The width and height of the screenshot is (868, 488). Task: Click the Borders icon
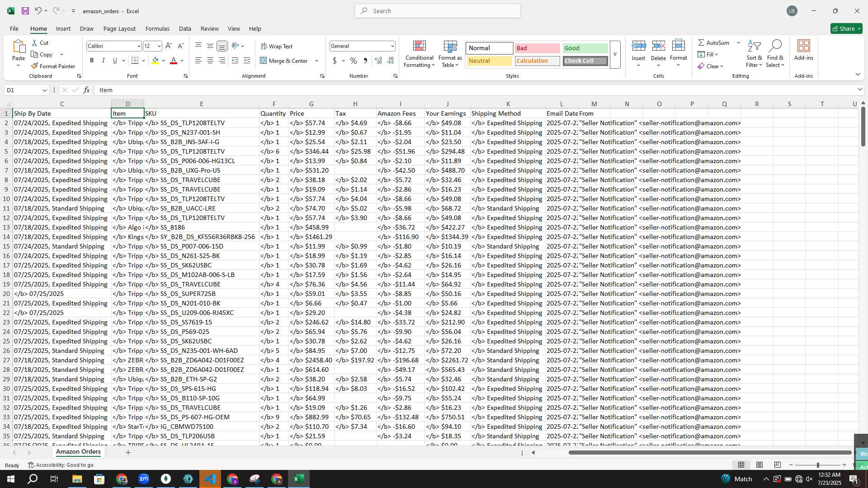(x=135, y=61)
